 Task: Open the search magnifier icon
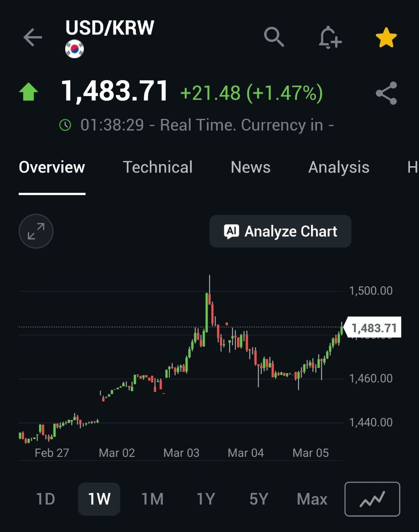pos(274,37)
